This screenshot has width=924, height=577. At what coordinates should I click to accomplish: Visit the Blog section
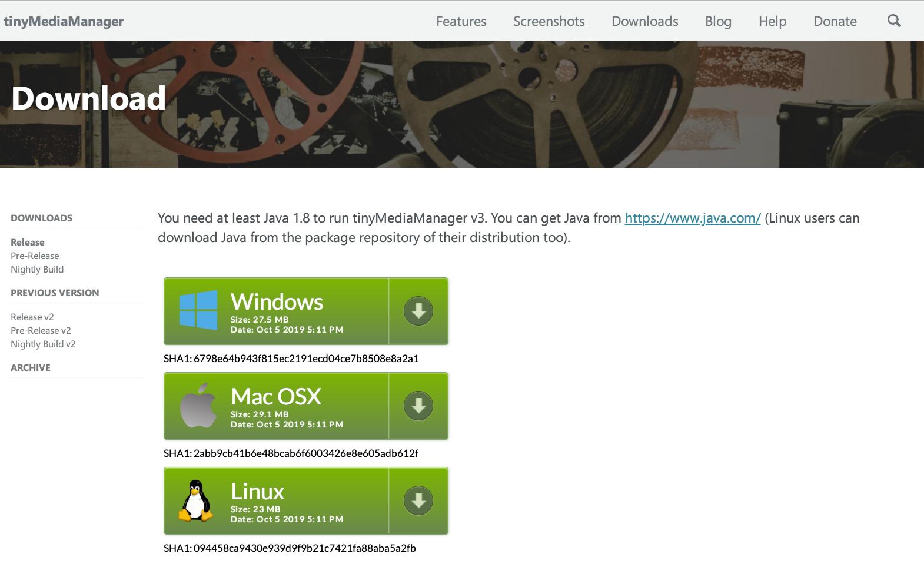[x=718, y=22]
